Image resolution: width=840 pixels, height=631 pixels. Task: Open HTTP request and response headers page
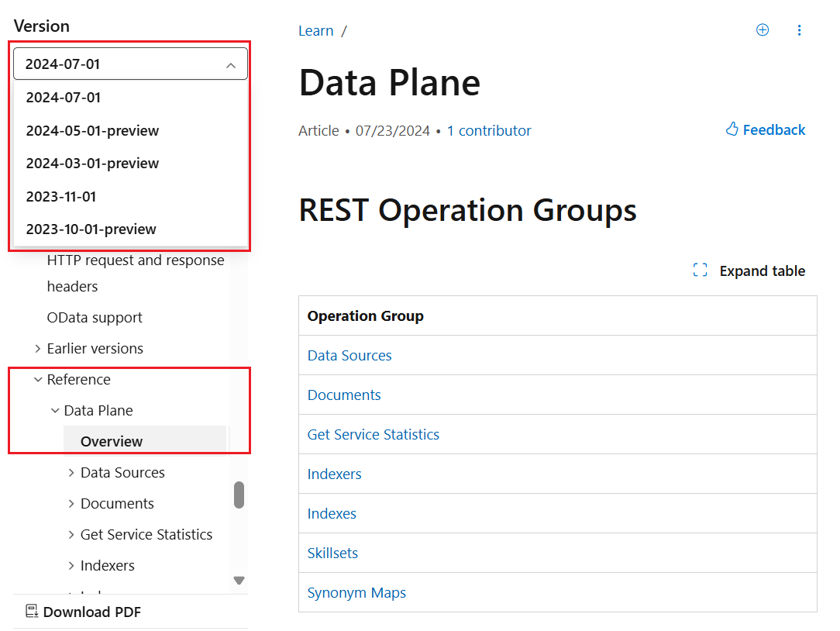point(136,273)
